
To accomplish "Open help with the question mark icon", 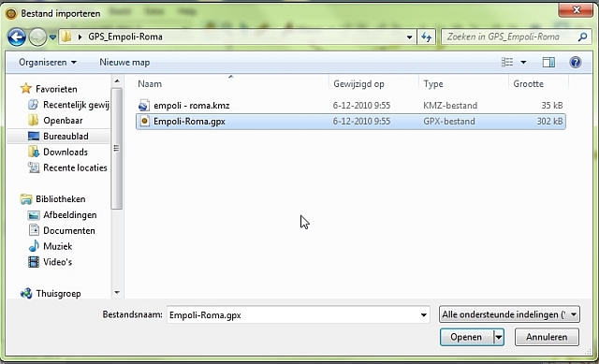I will click(x=576, y=62).
